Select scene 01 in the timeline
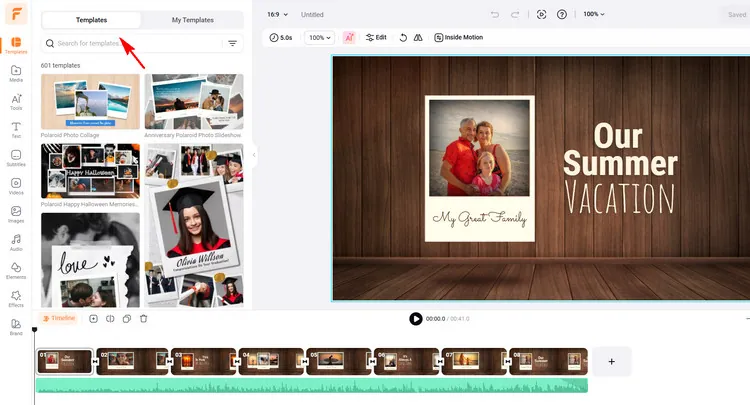750x405 pixels. point(65,361)
